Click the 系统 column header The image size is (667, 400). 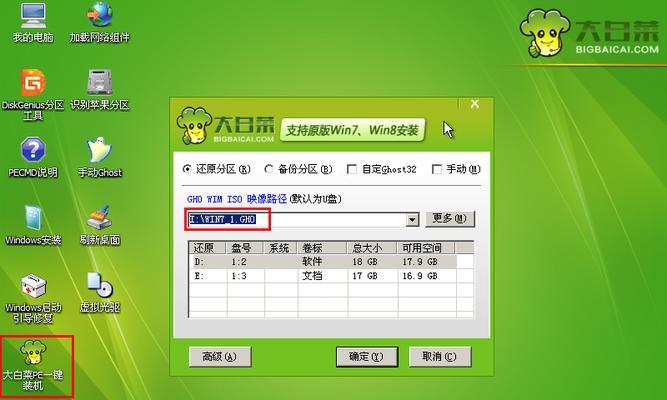pyautogui.click(x=281, y=248)
